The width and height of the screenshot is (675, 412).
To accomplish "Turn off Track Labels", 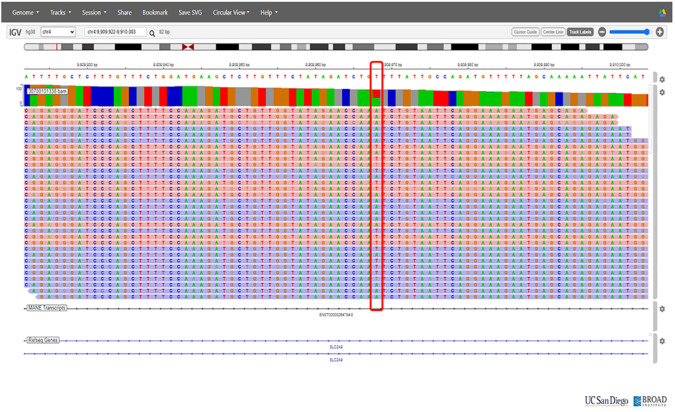I will click(580, 32).
